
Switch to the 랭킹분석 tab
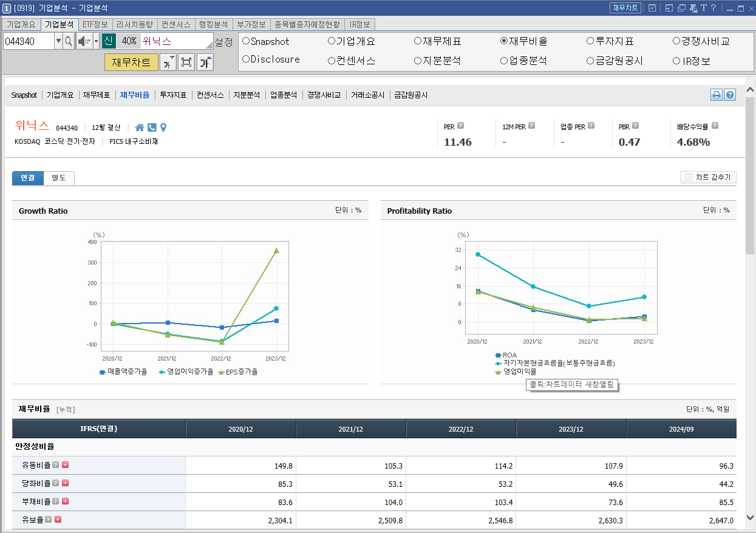coord(213,24)
